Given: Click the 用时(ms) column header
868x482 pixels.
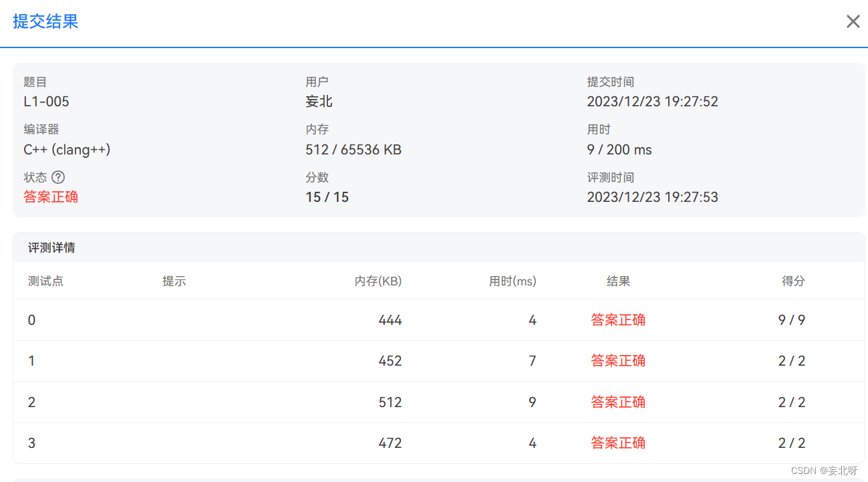Looking at the screenshot, I should pyautogui.click(x=513, y=281).
